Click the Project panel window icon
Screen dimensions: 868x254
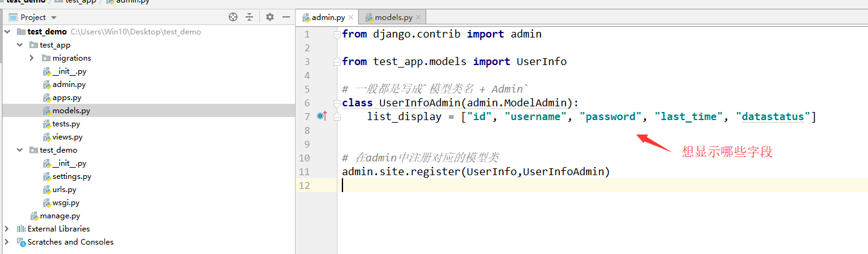coord(12,18)
